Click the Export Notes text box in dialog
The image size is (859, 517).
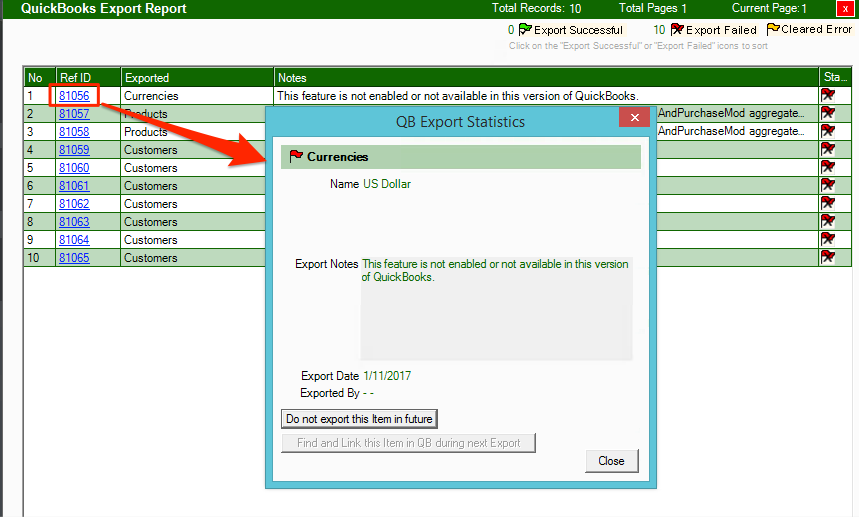point(496,308)
